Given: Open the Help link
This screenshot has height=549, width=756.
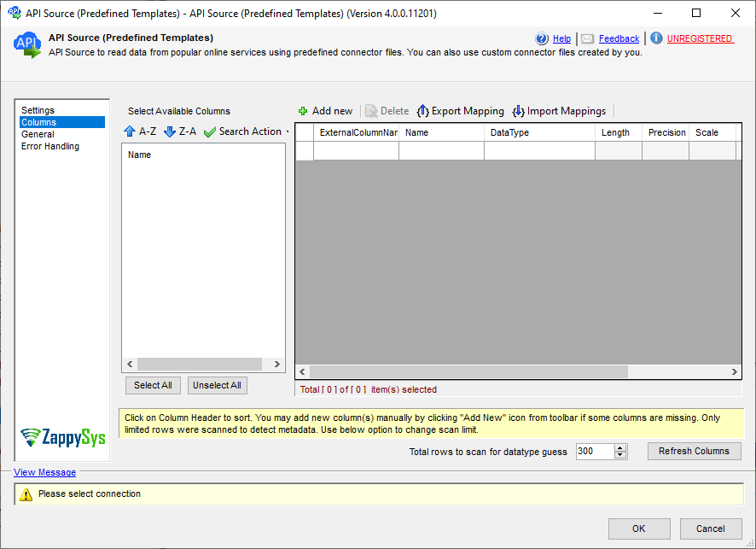Looking at the screenshot, I should (561, 38).
